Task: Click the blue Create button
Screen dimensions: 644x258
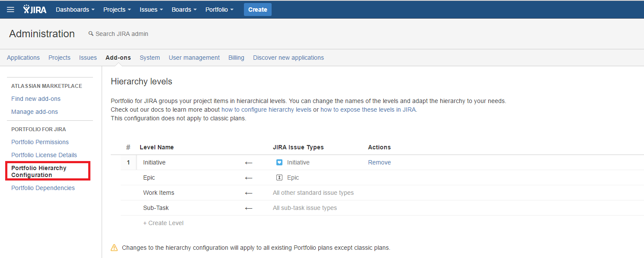Action: point(258,10)
